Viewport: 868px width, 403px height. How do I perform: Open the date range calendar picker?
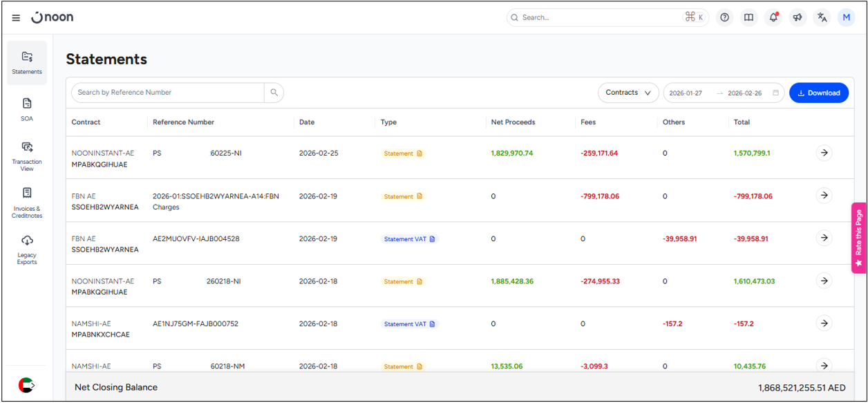click(x=775, y=93)
